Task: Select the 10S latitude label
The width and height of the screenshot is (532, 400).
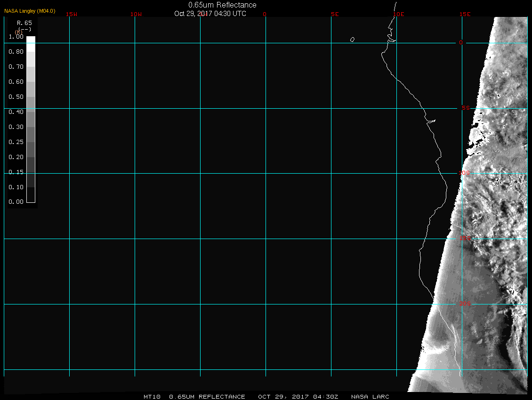Action: point(464,173)
